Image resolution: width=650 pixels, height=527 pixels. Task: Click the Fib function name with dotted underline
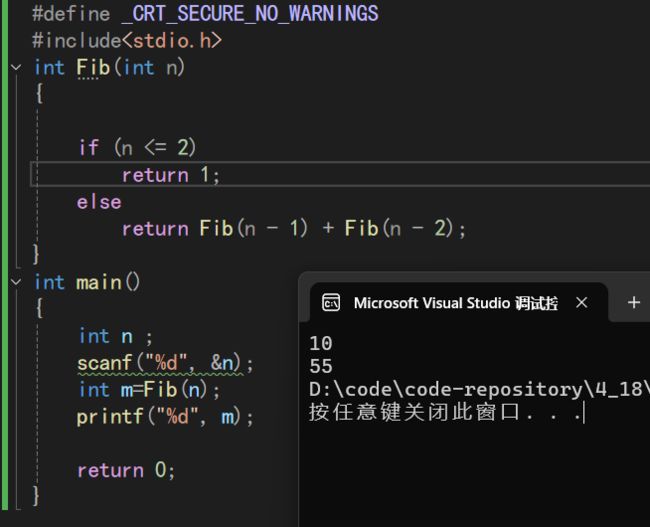93,68
